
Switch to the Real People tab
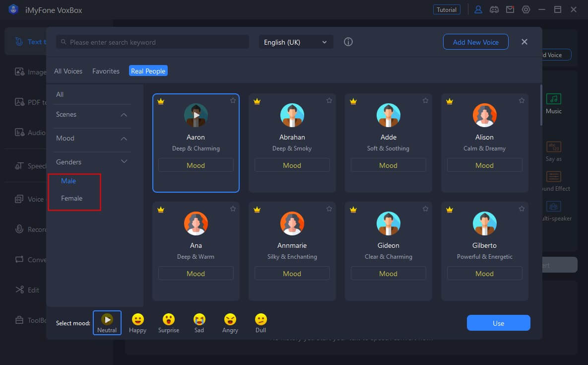click(x=148, y=71)
